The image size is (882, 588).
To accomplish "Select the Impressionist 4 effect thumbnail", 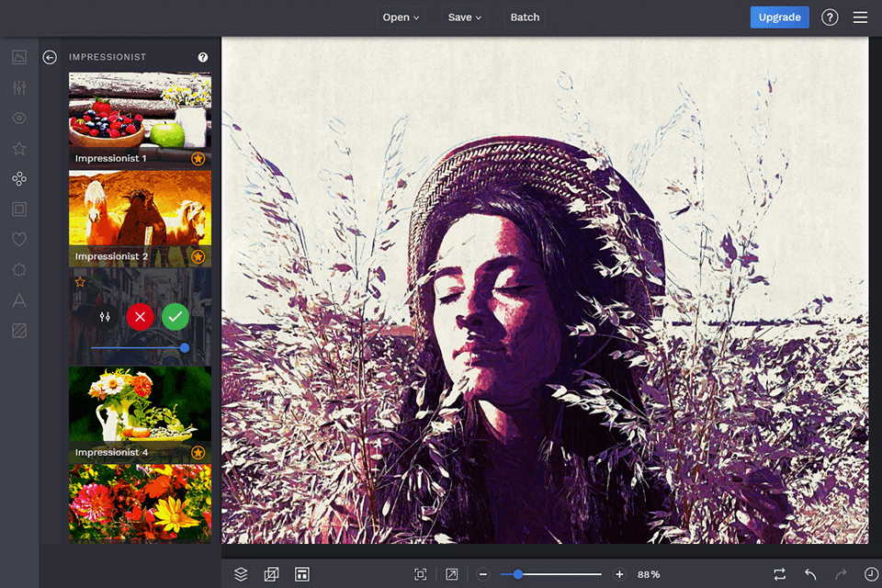I will pos(140,409).
